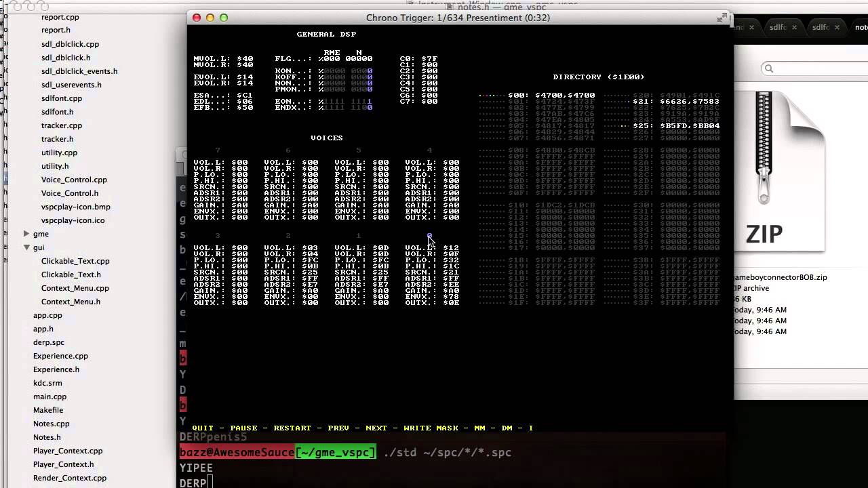Click voice 0 number label
This screenshot has width=868, height=488.
(x=429, y=236)
